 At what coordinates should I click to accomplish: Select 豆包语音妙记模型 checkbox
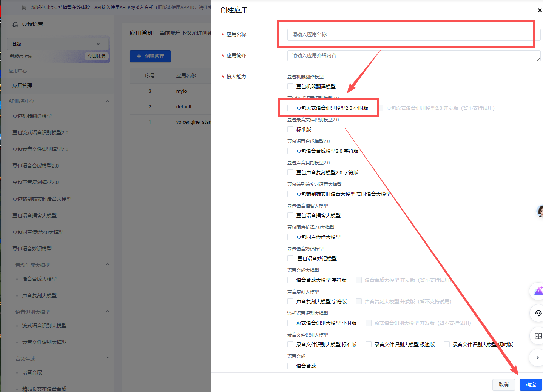(290, 258)
